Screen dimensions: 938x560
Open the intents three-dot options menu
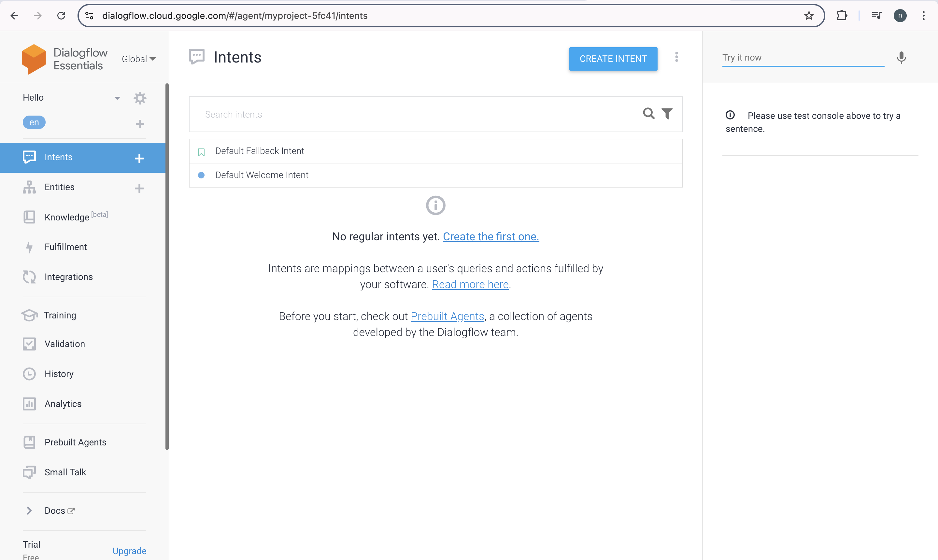pos(677,57)
